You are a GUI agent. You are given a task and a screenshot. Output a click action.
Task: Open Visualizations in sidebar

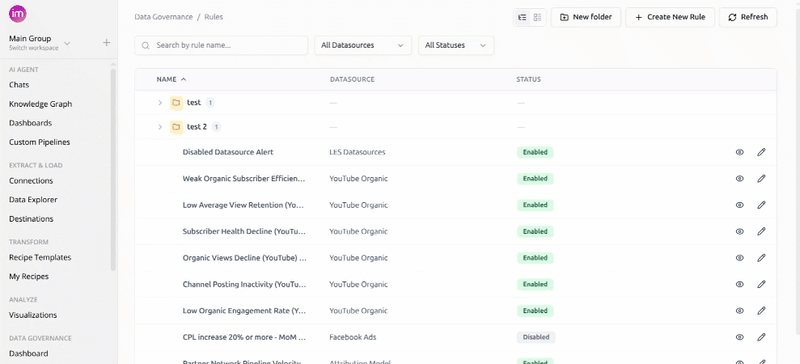33,315
